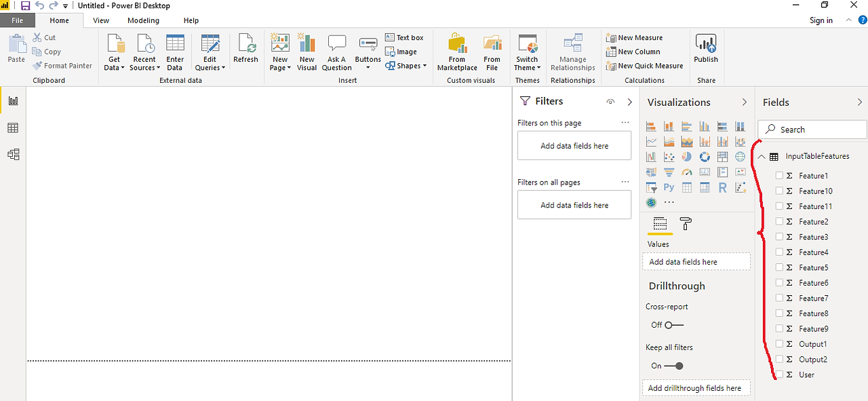Open the Fields well tab in Visualizations
868x401 pixels.
660,224
